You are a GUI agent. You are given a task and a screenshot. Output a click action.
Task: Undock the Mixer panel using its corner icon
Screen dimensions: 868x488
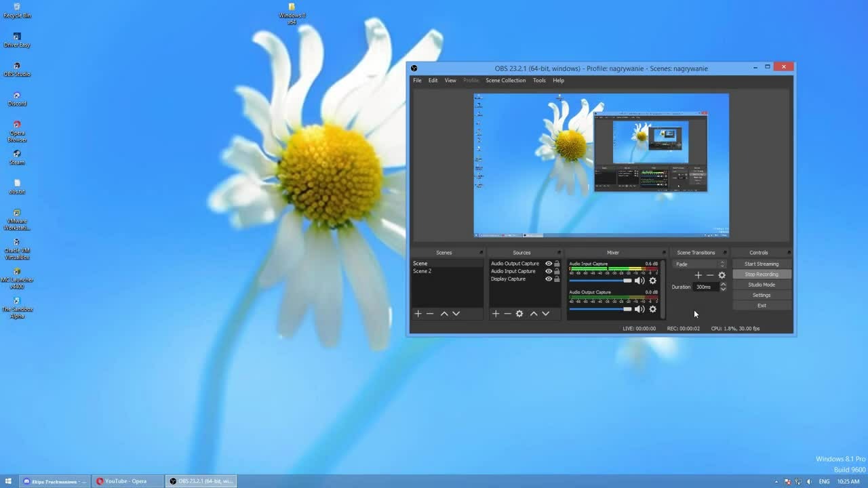coord(664,253)
